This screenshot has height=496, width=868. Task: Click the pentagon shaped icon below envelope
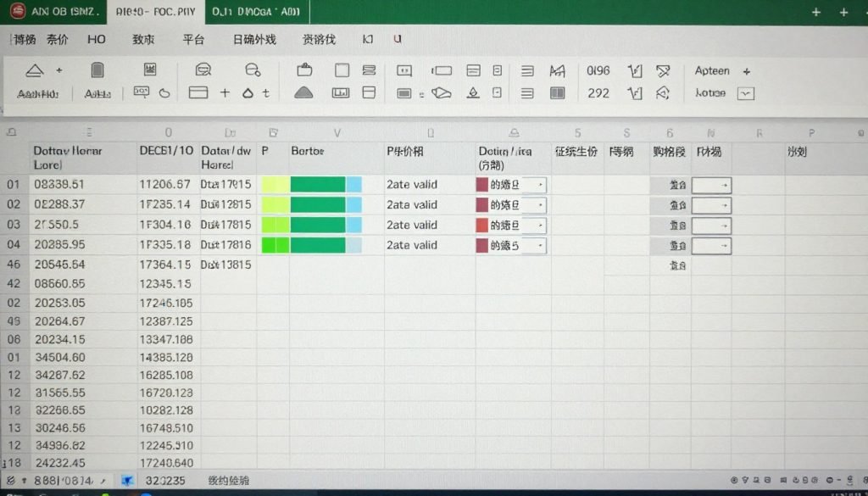tap(663, 93)
